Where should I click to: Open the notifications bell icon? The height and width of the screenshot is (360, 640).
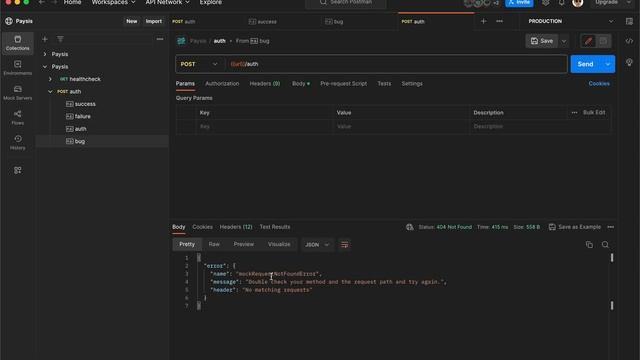(562, 3)
